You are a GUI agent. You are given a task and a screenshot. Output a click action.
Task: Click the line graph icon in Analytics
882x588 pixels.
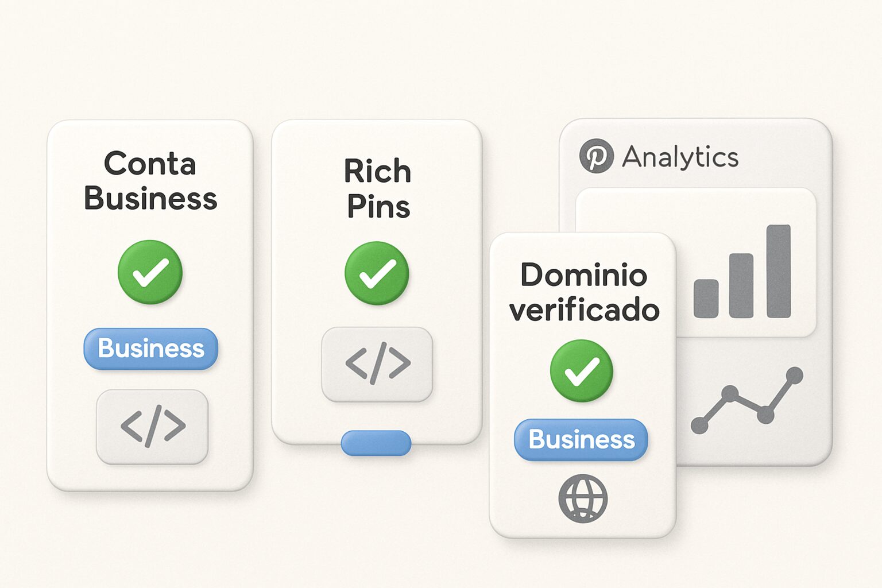(x=747, y=400)
